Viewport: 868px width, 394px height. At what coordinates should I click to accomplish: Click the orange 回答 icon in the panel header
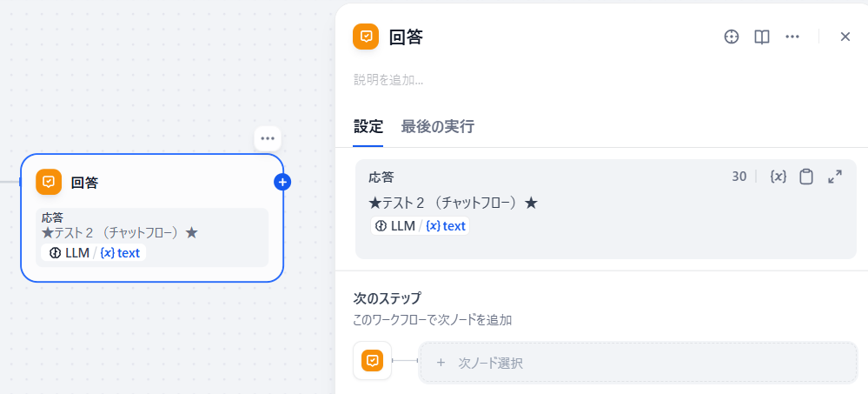(x=366, y=37)
